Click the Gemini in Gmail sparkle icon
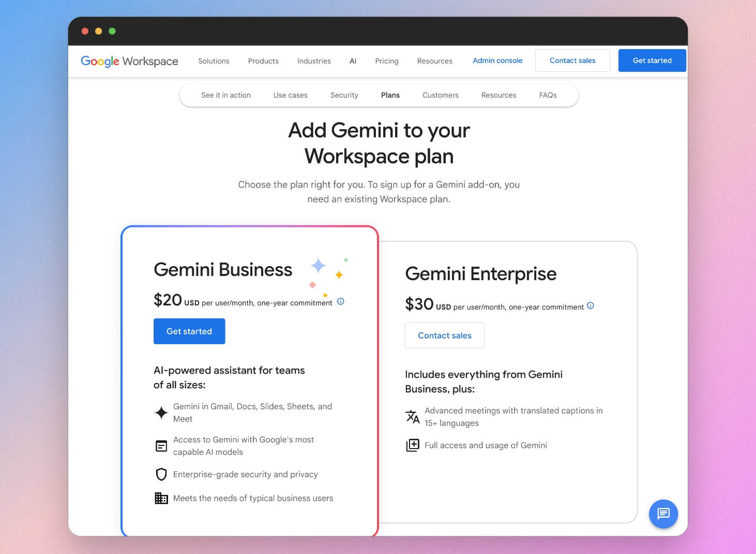Viewport: 756px width, 554px height. [x=161, y=412]
